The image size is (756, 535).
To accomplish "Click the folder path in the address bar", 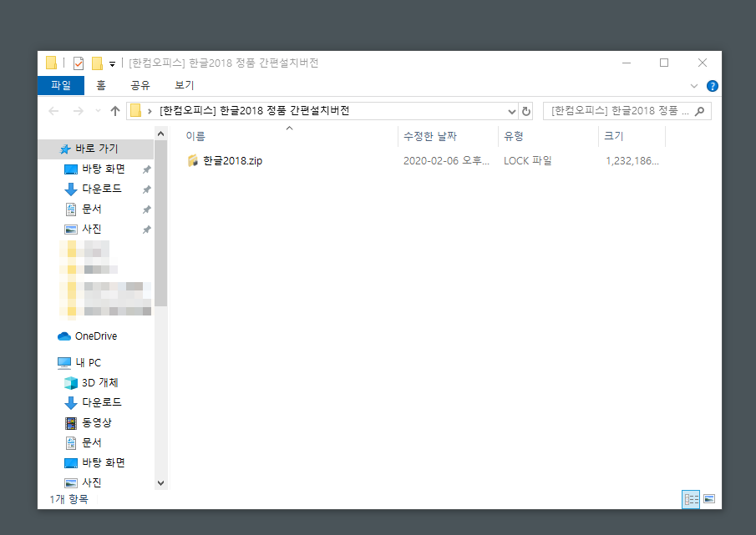I will point(254,111).
